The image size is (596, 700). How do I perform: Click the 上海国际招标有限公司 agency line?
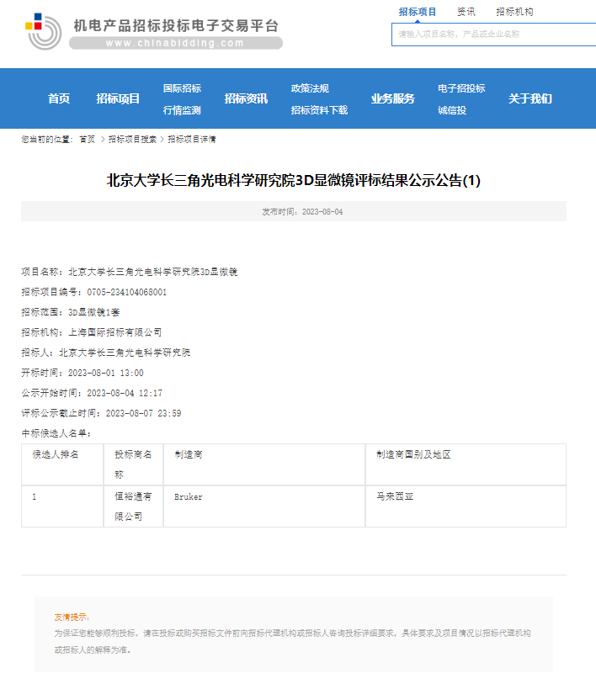(x=92, y=332)
